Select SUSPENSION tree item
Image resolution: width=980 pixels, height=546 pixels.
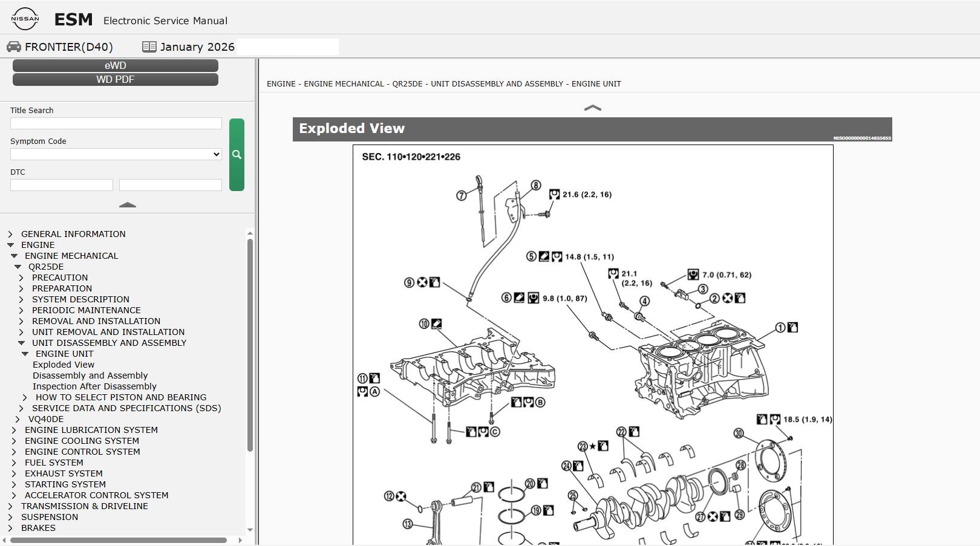[50, 517]
